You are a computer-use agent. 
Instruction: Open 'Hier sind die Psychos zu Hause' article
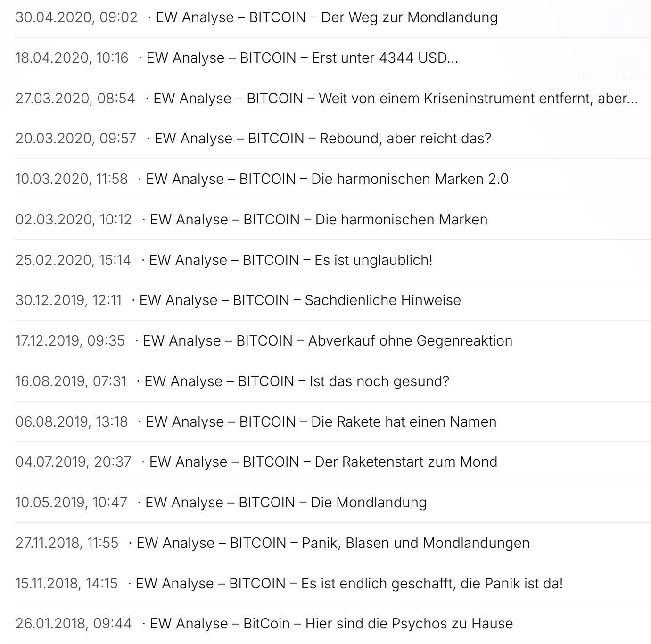(x=331, y=624)
